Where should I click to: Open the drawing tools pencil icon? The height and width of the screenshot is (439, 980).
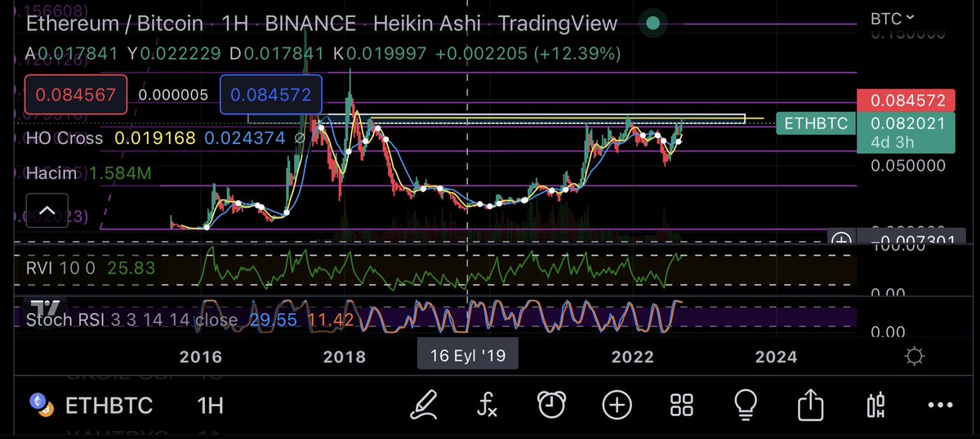(x=425, y=404)
